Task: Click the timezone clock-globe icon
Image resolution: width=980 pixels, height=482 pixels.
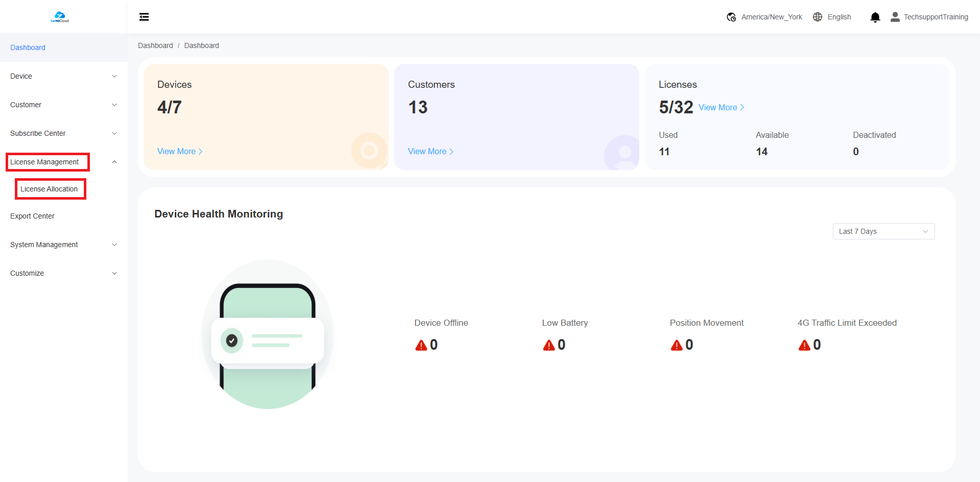Action: point(731,17)
